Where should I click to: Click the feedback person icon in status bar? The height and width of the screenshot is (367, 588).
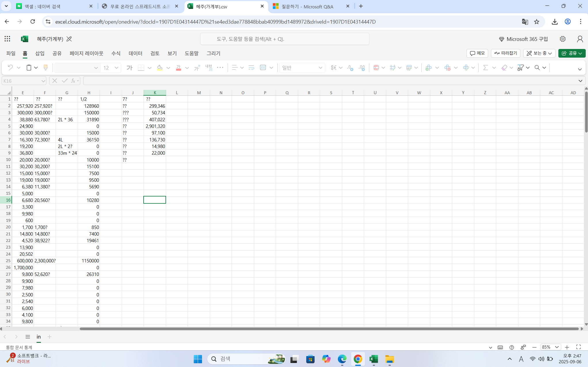[x=523, y=347]
